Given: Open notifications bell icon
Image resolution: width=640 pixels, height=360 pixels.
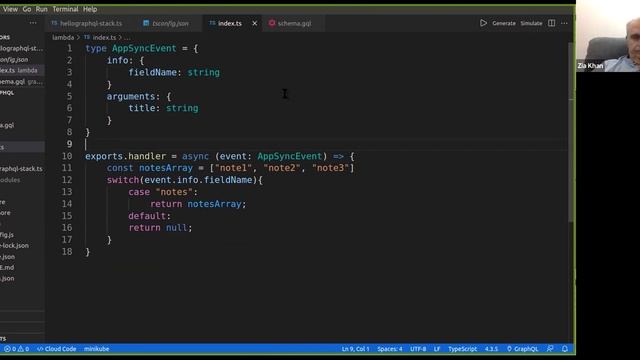Looking at the screenshot, I should [565, 349].
